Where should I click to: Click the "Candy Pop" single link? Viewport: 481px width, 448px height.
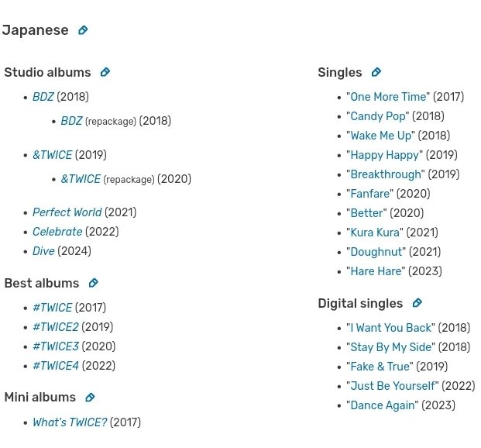click(378, 116)
